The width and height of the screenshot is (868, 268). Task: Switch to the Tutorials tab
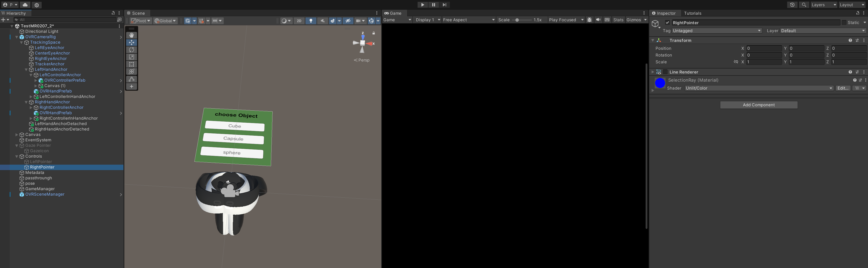coord(692,13)
